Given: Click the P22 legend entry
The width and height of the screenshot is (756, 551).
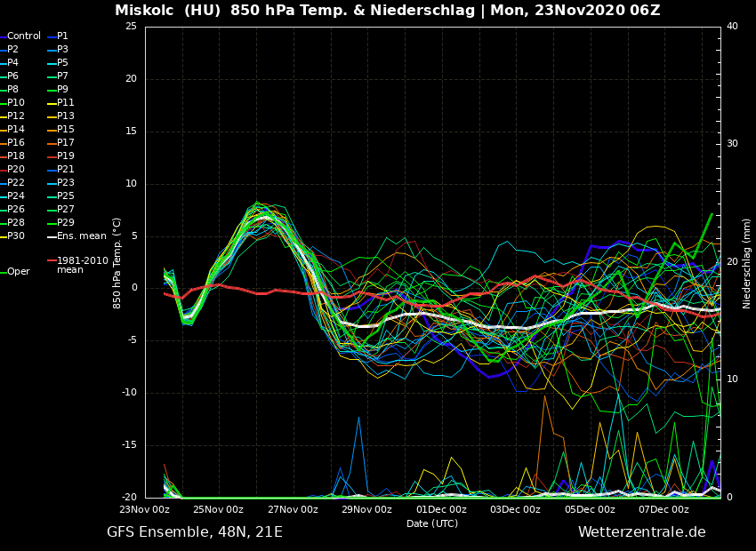Looking at the screenshot, I should pyautogui.click(x=16, y=183).
